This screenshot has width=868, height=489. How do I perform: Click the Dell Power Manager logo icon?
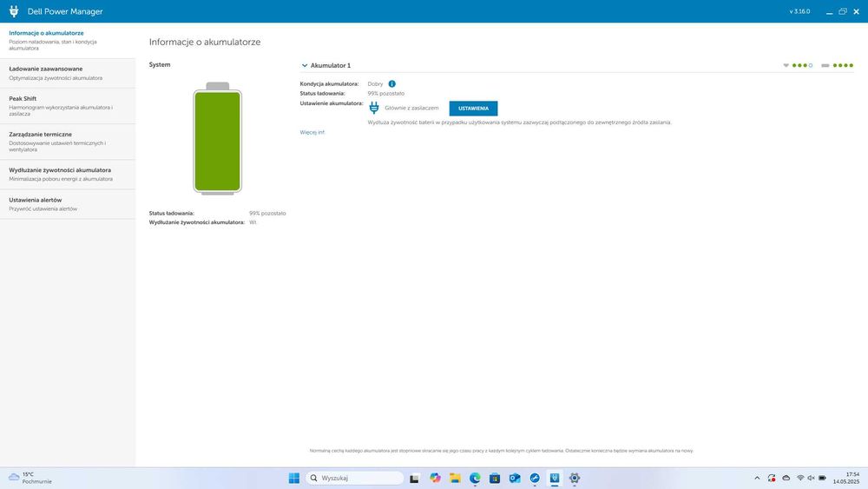14,11
